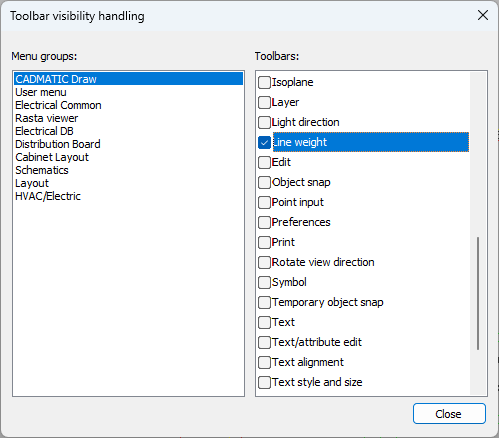Close dialog with title bar X
This screenshot has width=499, height=438.
point(483,15)
